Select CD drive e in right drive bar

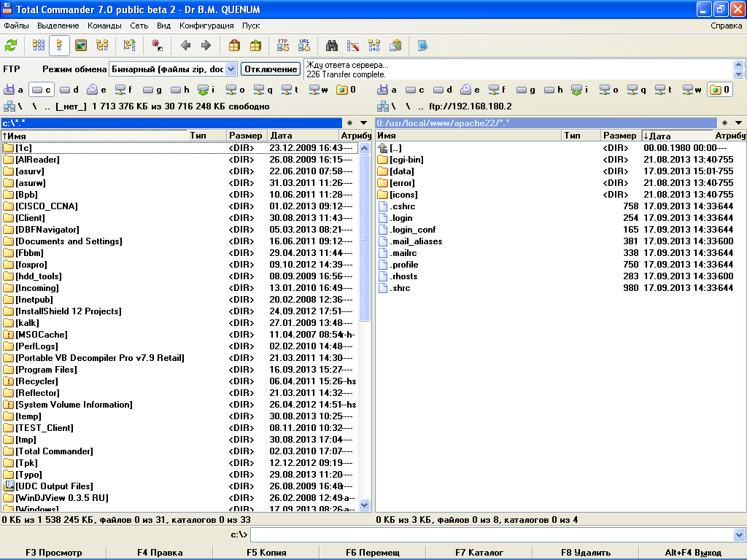tap(471, 90)
